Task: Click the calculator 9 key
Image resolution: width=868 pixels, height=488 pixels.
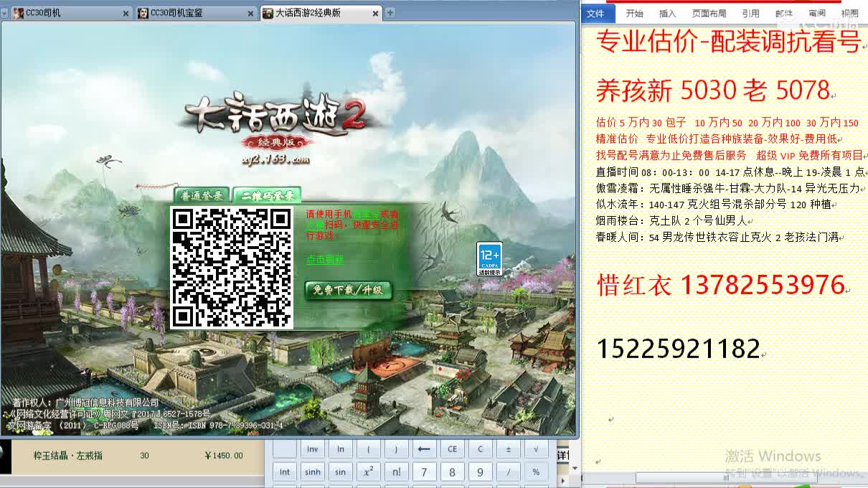Action: [480, 472]
